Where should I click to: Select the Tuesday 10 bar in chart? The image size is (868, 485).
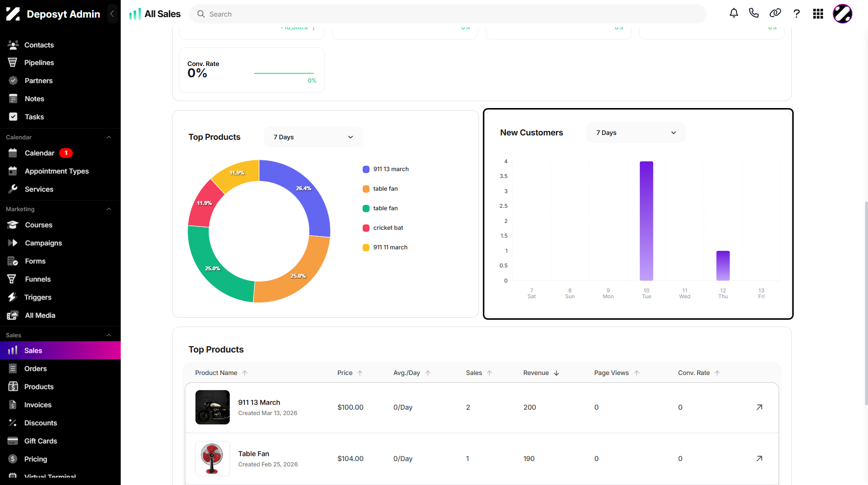click(x=647, y=221)
